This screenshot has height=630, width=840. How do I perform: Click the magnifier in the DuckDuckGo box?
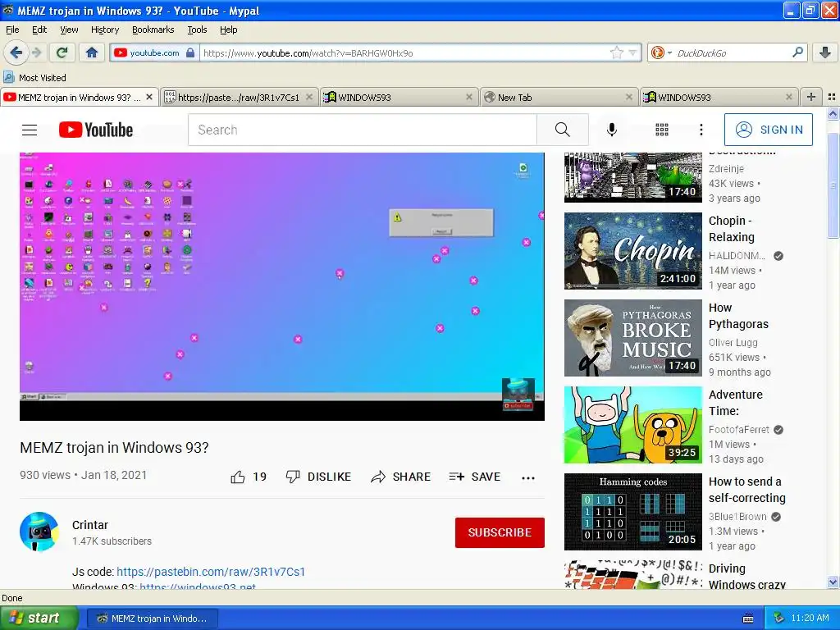click(797, 52)
